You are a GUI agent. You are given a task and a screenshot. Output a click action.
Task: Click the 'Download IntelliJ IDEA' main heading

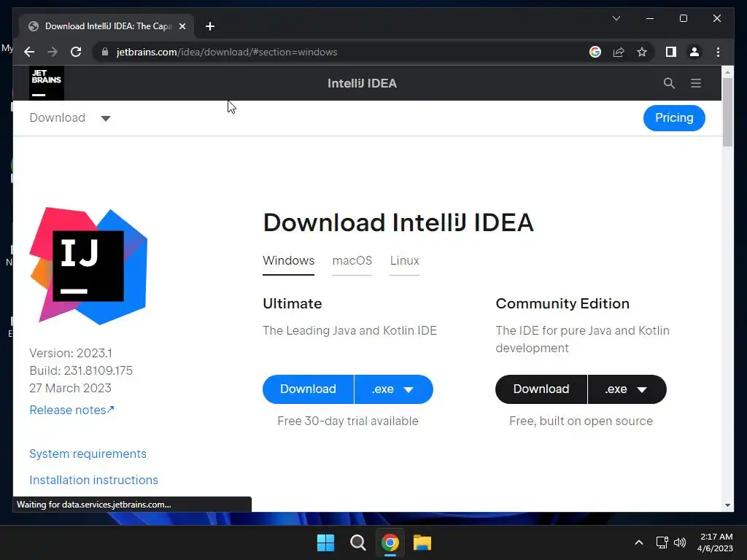tap(398, 222)
